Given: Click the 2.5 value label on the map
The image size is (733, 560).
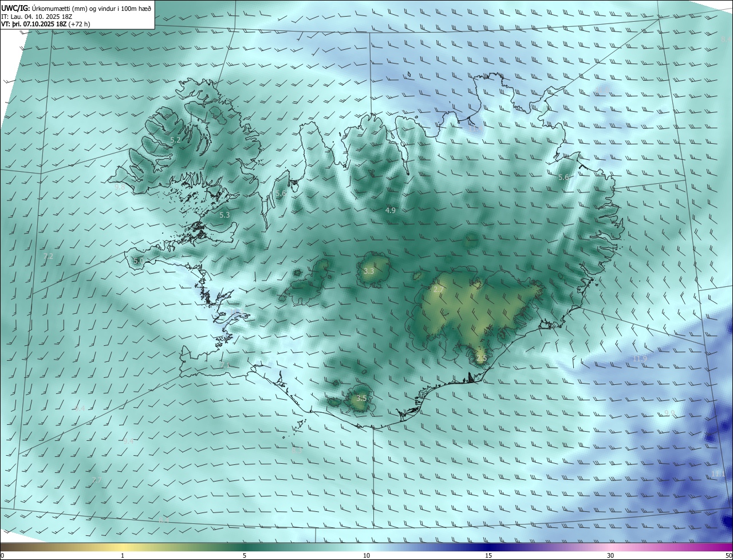Looking at the screenshot, I should point(481,358).
